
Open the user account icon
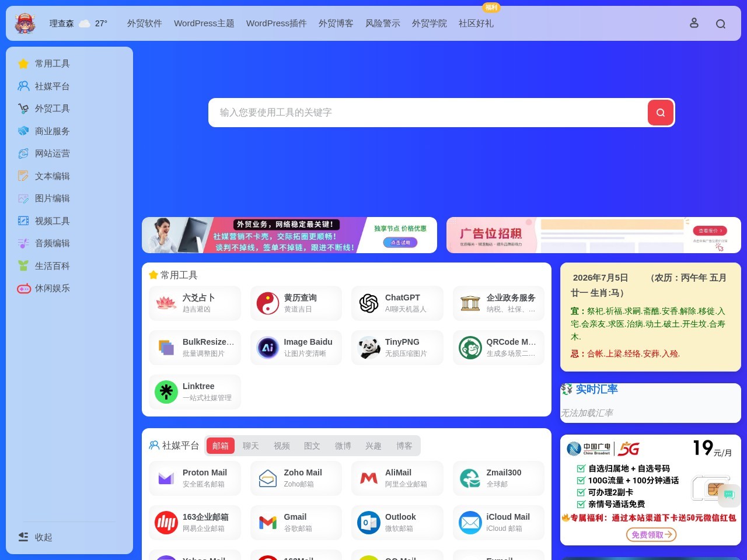click(x=694, y=23)
